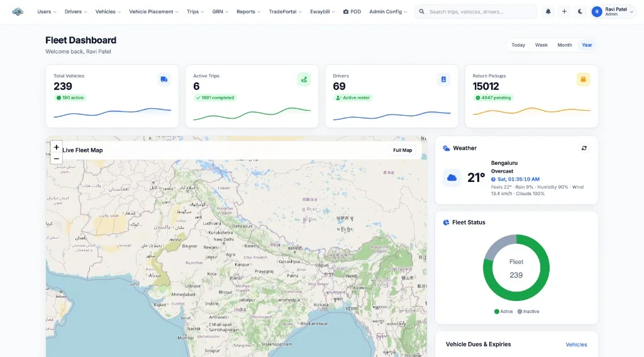Click the Return Pickups box icon
The height and width of the screenshot is (357, 644).
[583, 79]
